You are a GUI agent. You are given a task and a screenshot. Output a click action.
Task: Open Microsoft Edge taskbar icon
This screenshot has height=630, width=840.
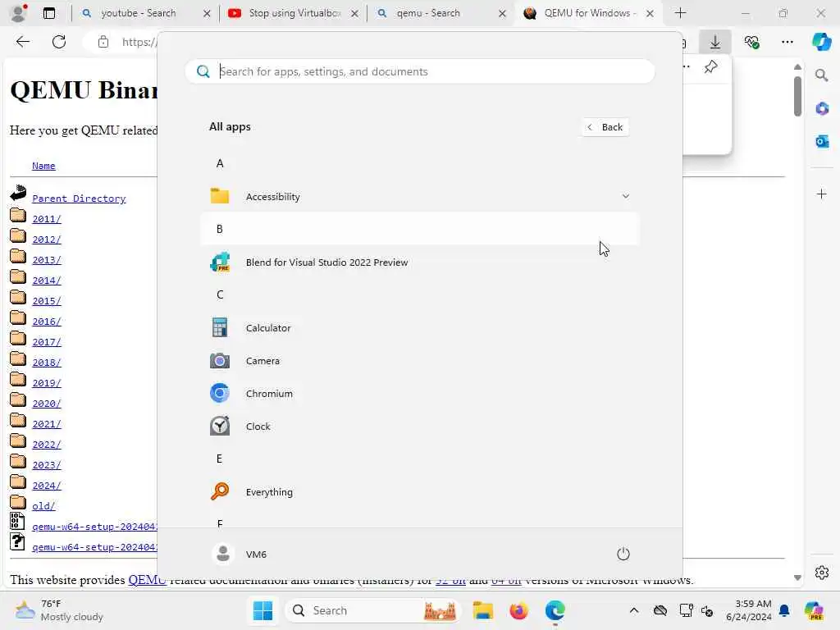pos(555,610)
